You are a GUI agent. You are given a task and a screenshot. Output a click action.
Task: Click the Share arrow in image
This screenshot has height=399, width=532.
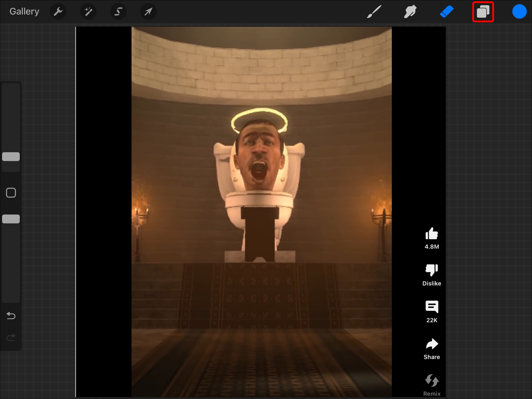[432, 344]
